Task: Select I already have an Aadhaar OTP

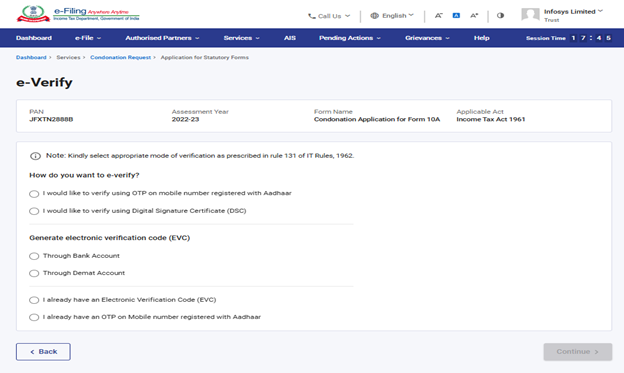Action: click(x=34, y=317)
